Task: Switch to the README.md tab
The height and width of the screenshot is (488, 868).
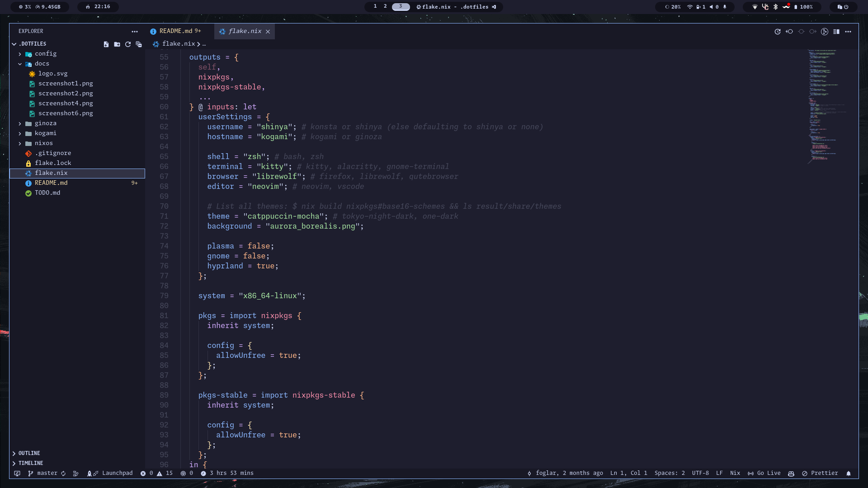Action: 175,31
